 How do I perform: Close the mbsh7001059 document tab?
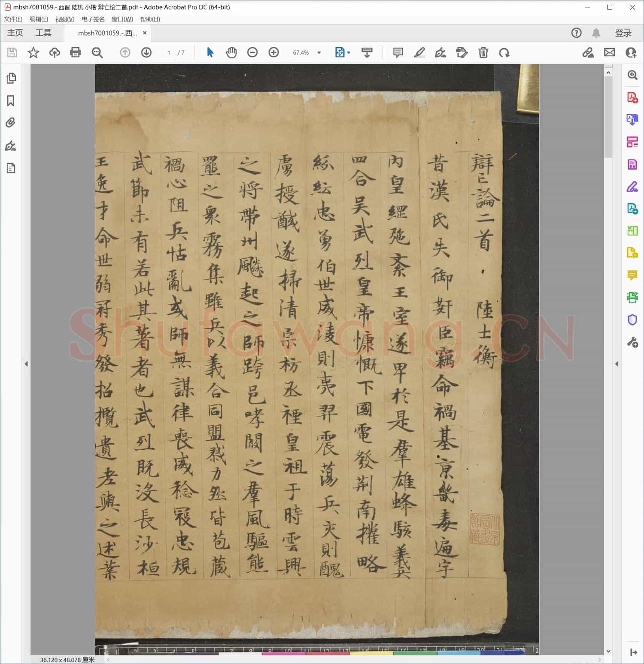tap(145, 33)
